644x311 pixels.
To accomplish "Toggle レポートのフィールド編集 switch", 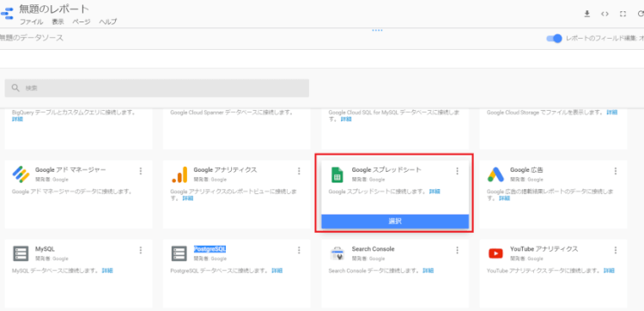I will (554, 38).
